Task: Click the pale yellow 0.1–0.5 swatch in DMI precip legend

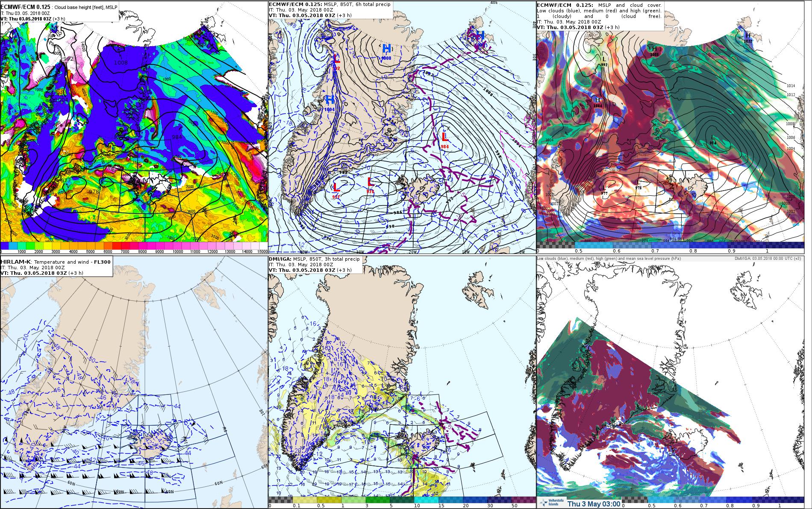Action: 305,500
